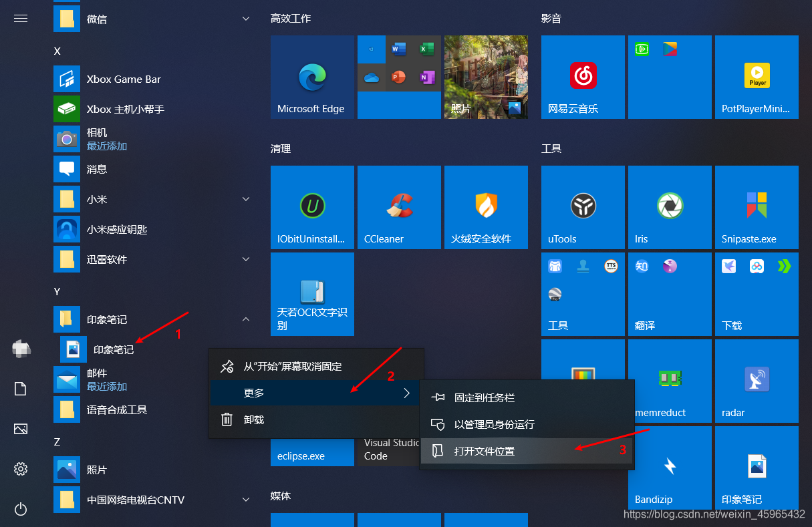
Task: Select 从"开始"屏幕取消固定 menu item
Action: point(317,366)
